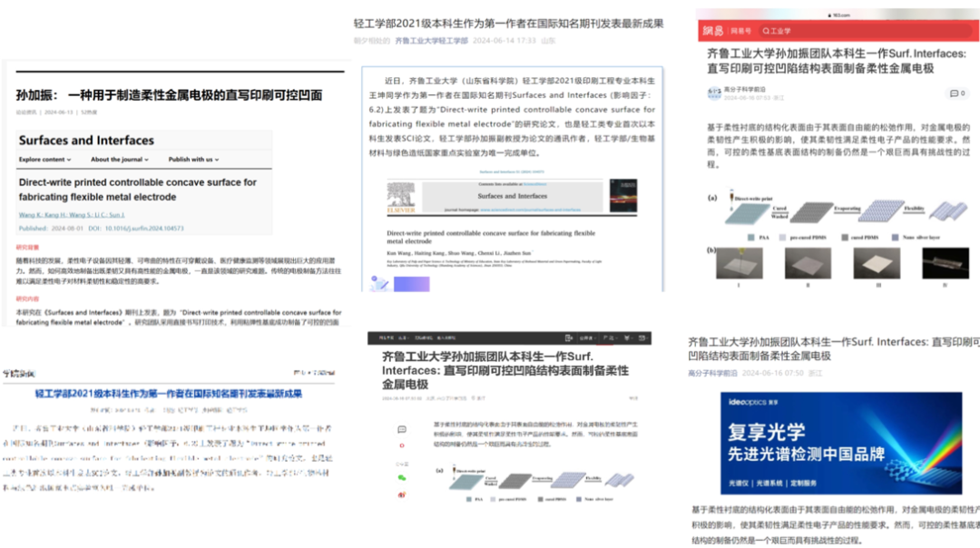Click the like icon below the comment bubble

pos(401,445)
